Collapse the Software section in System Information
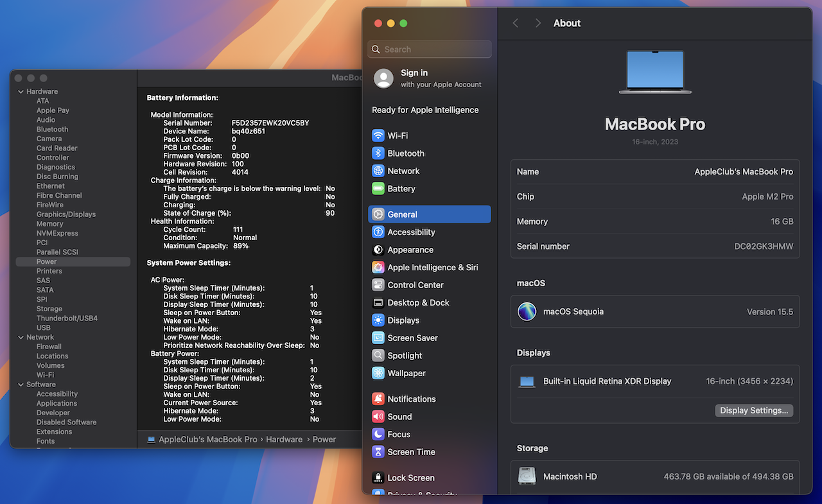 (21, 385)
